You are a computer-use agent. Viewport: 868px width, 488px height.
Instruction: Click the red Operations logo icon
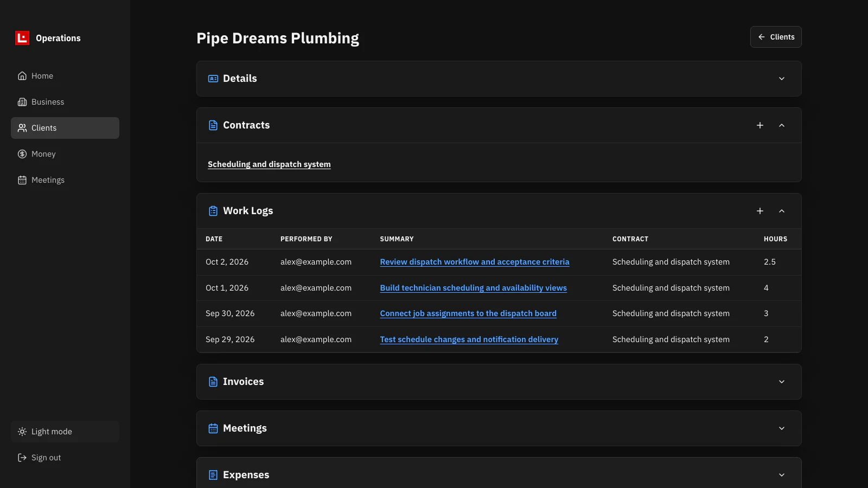tap(22, 38)
